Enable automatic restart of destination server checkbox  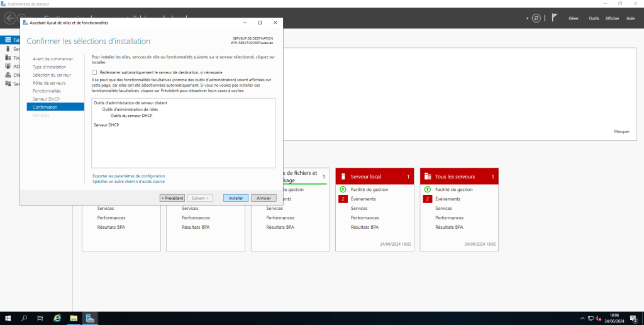[x=94, y=72]
